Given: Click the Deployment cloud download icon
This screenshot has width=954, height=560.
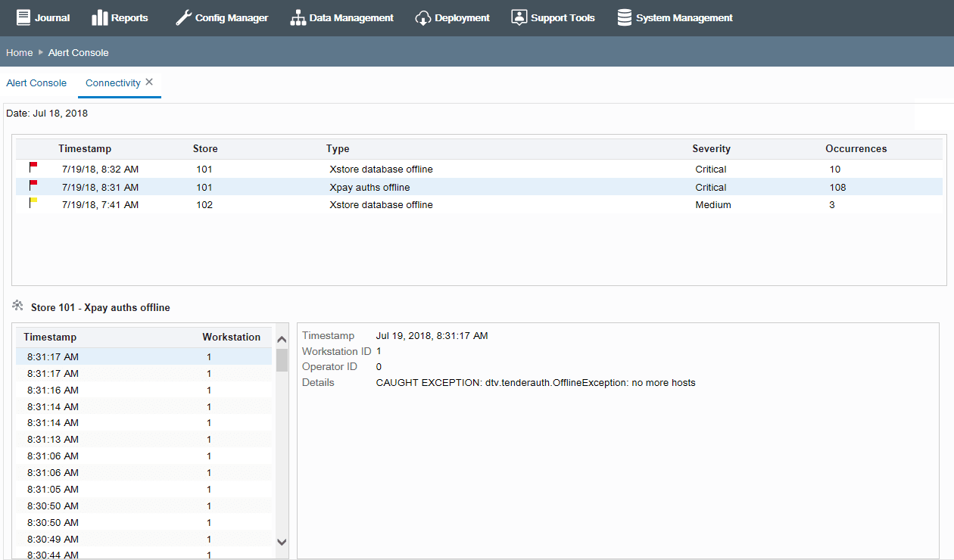Looking at the screenshot, I should click(x=423, y=17).
